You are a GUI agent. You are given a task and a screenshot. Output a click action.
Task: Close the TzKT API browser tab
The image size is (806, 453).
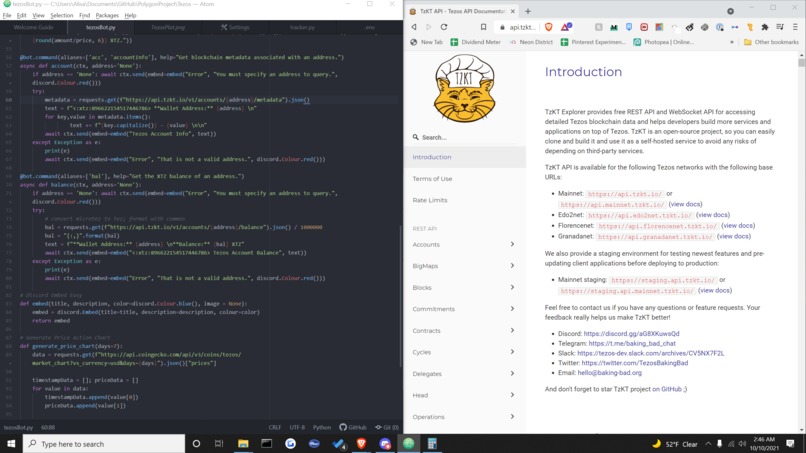coord(512,11)
